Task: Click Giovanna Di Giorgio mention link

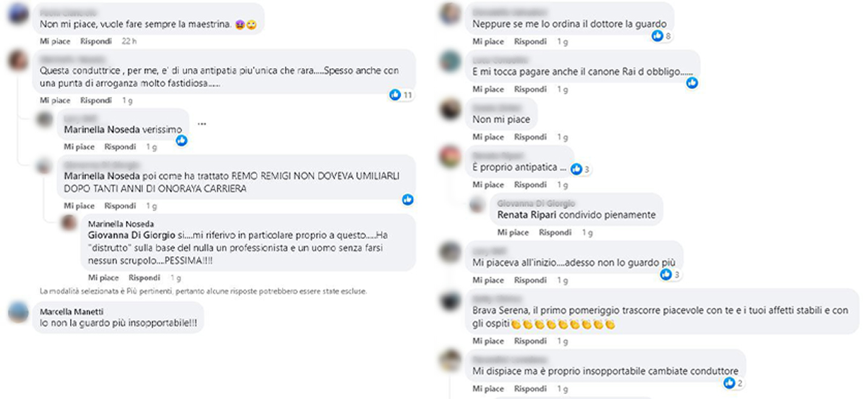Action: pos(132,235)
